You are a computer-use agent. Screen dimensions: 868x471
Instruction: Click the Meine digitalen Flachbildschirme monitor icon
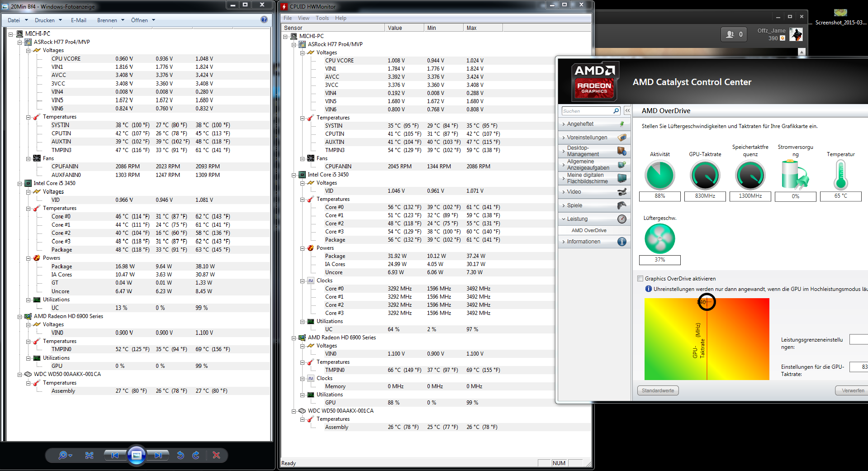tap(622, 178)
